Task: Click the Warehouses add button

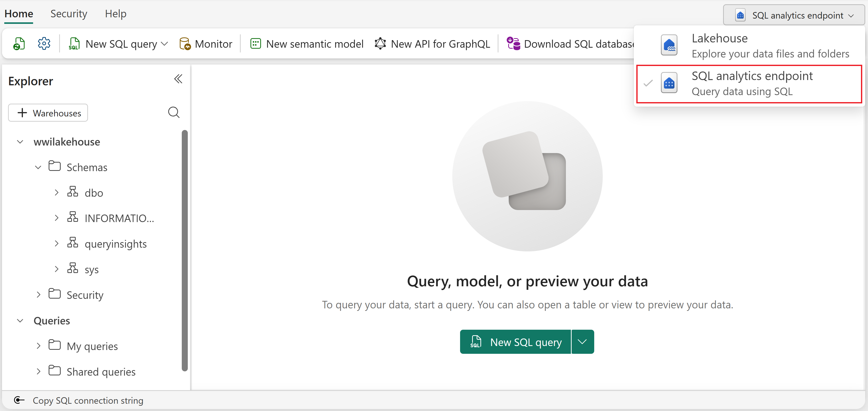Action: pos(48,113)
